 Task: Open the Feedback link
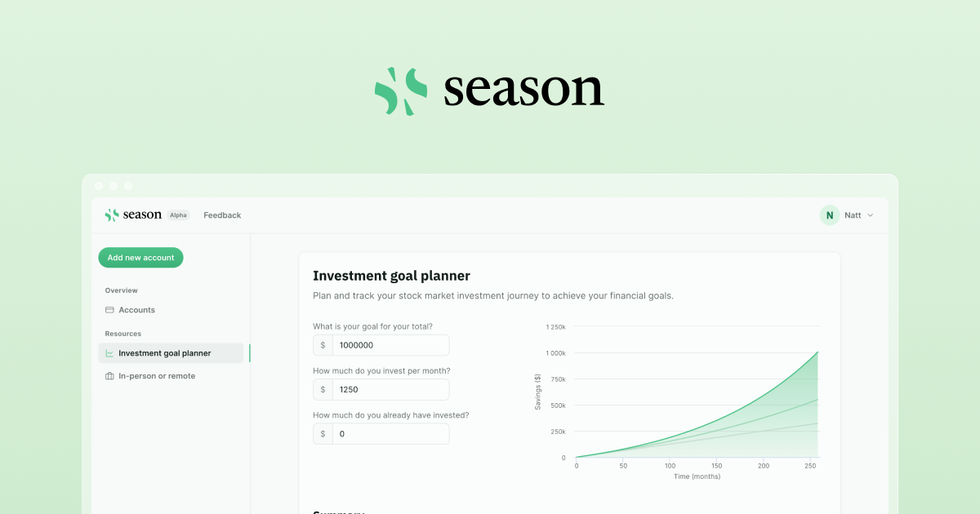point(221,215)
